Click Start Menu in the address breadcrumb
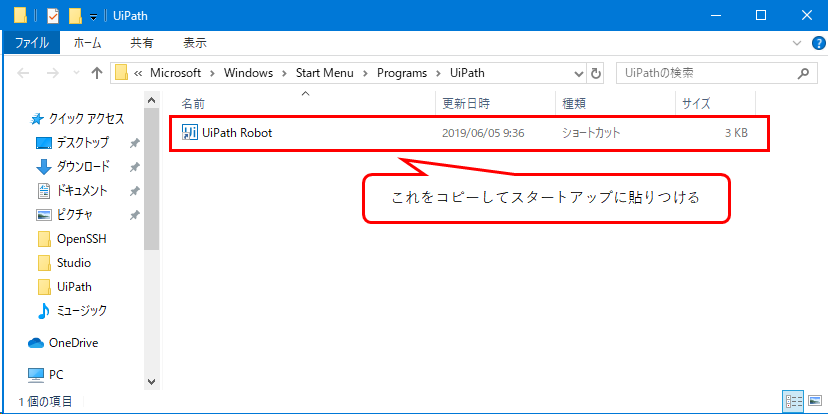 (324, 73)
